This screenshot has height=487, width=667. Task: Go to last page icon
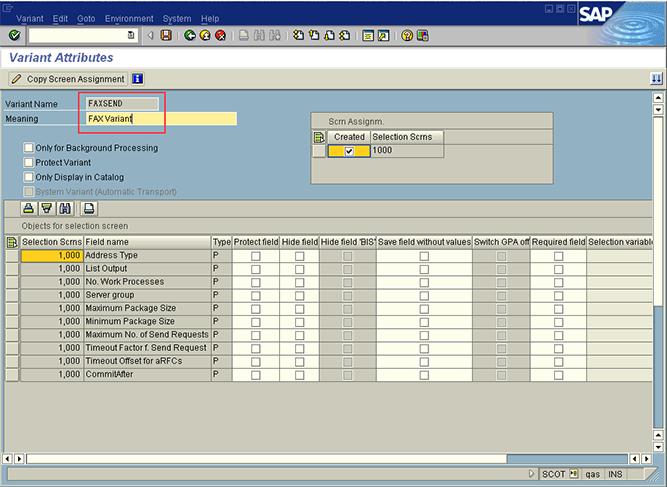tap(345, 35)
